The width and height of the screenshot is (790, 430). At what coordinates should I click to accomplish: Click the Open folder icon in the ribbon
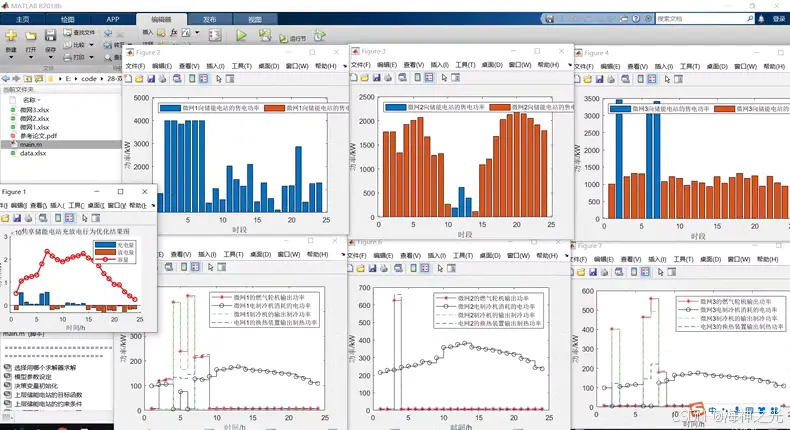tap(31, 36)
